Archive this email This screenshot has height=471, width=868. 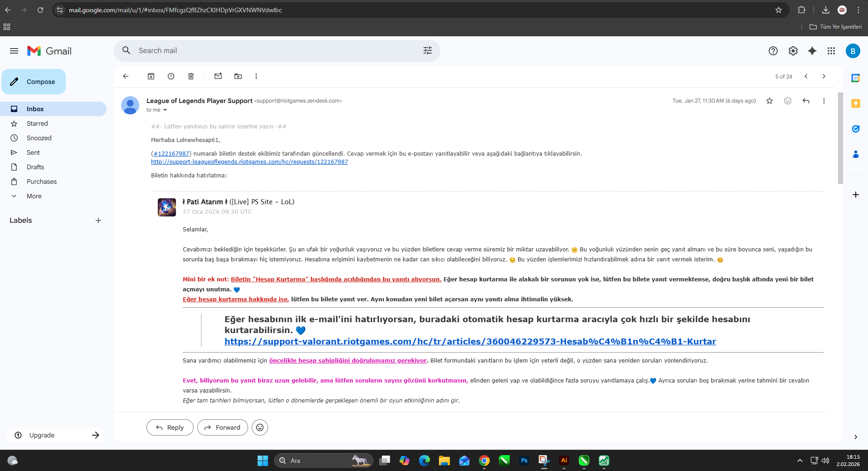pyautogui.click(x=151, y=76)
